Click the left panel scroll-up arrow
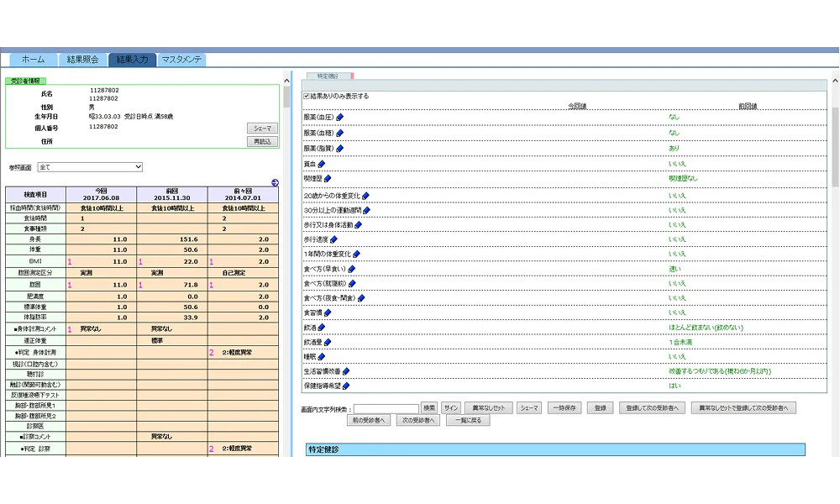The image size is (840, 504). tap(286, 81)
